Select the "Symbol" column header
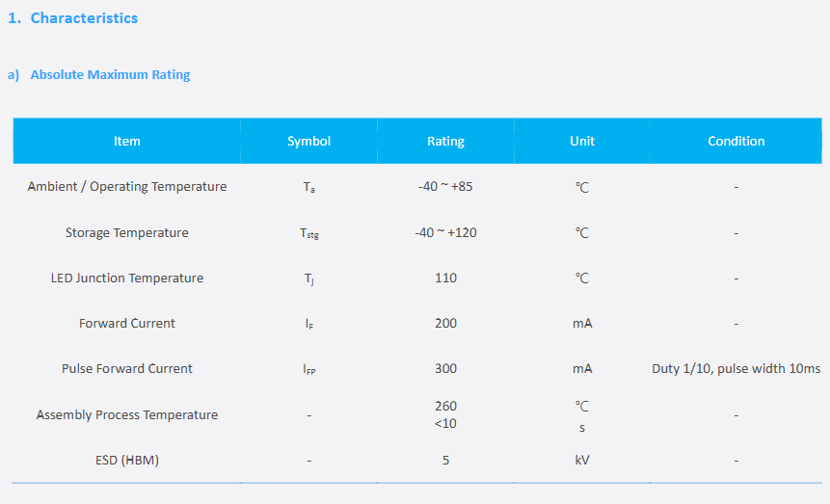830x504 pixels. tap(308, 141)
